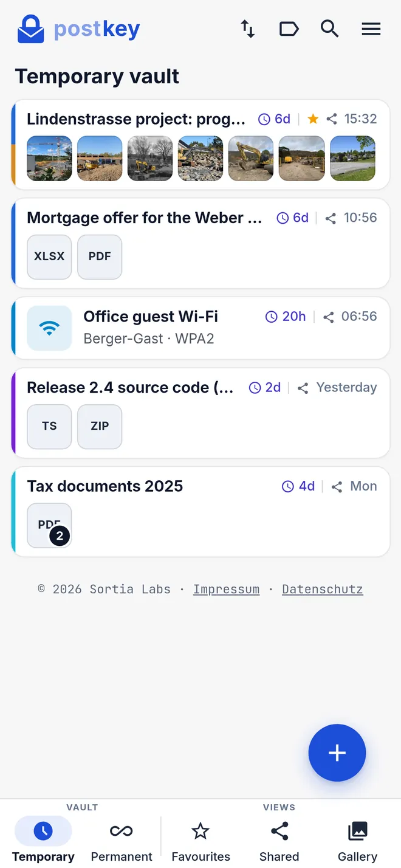Open the Datenschutz link
This screenshot has height=868, width=401.
(x=323, y=589)
